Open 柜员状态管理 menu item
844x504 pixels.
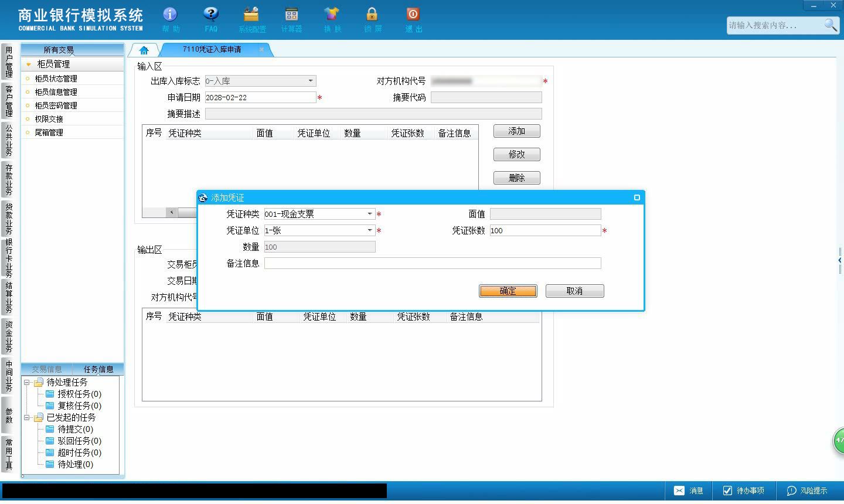click(x=73, y=79)
